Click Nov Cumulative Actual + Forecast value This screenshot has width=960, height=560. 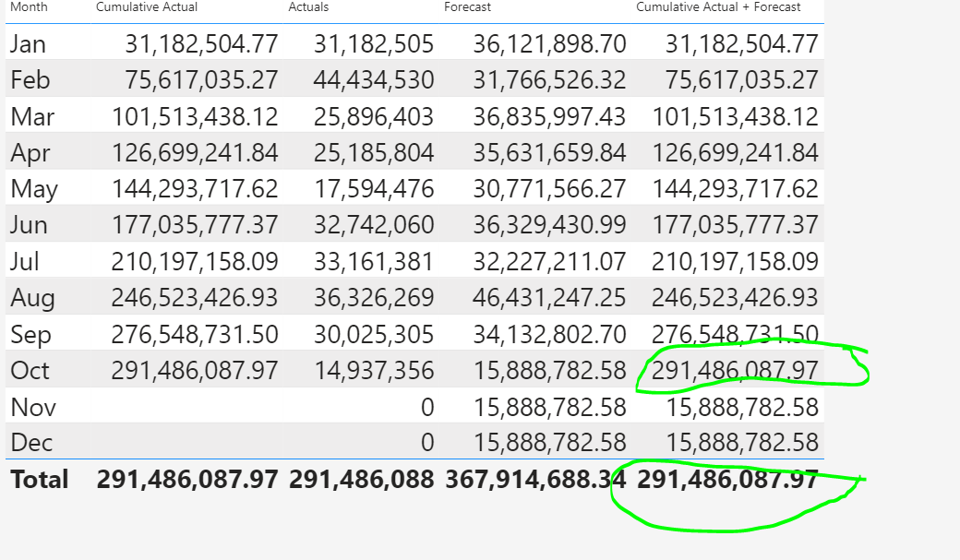(x=742, y=408)
